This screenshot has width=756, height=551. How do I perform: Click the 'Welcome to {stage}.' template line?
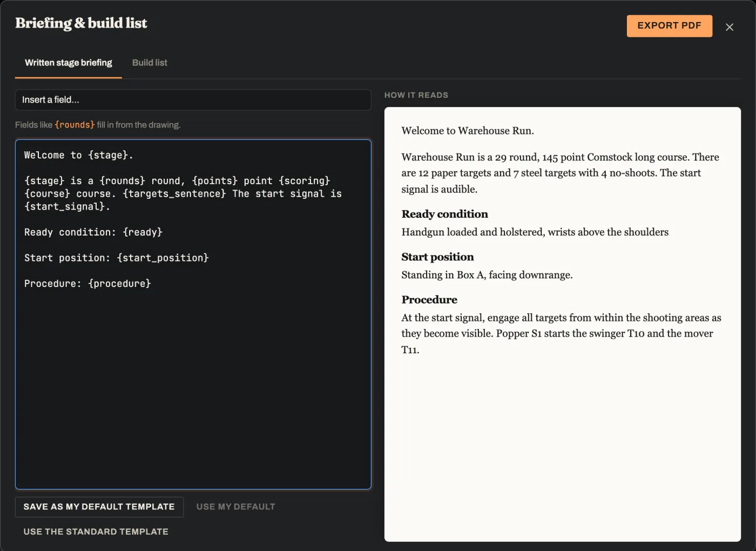(x=79, y=155)
